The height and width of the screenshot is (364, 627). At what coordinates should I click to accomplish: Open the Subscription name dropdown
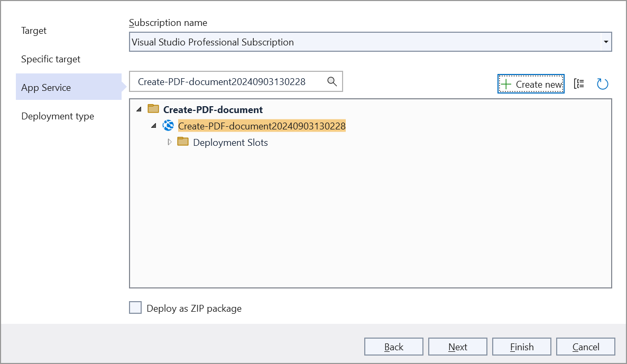605,42
